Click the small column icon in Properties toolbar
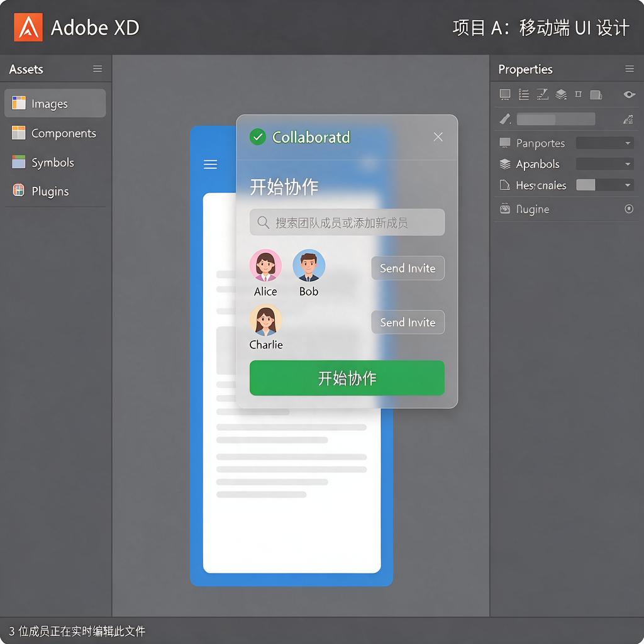Screen dimensions: 644x644 pyautogui.click(x=579, y=94)
